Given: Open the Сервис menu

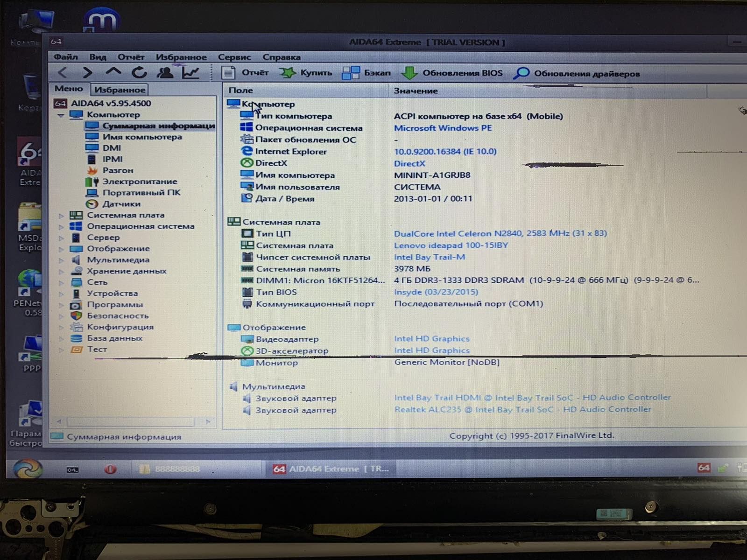Looking at the screenshot, I should (234, 57).
